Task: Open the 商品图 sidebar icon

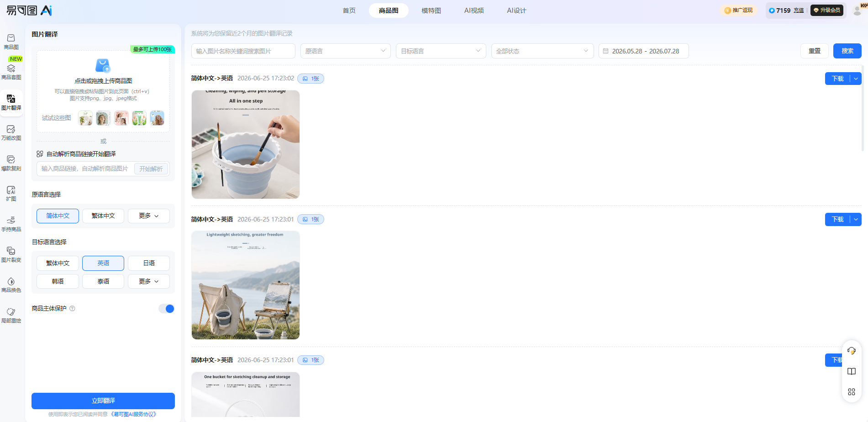Action: 11,42
